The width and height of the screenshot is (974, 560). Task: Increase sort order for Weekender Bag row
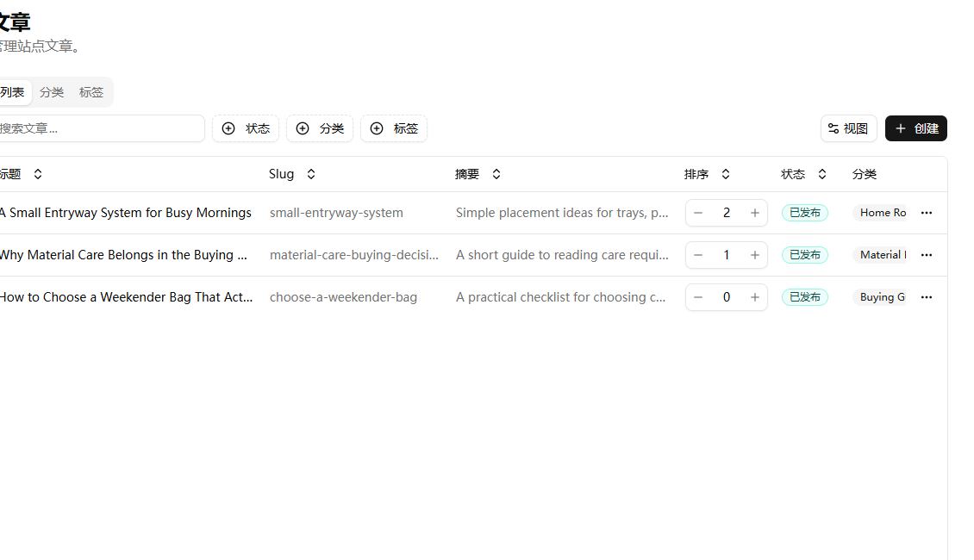pos(755,297)
